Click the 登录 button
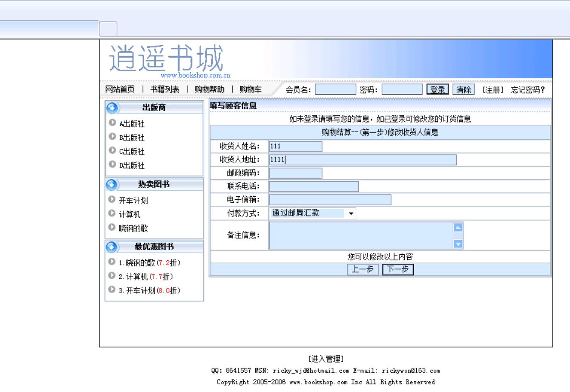The image size is (570, 392). pos(438,90)
